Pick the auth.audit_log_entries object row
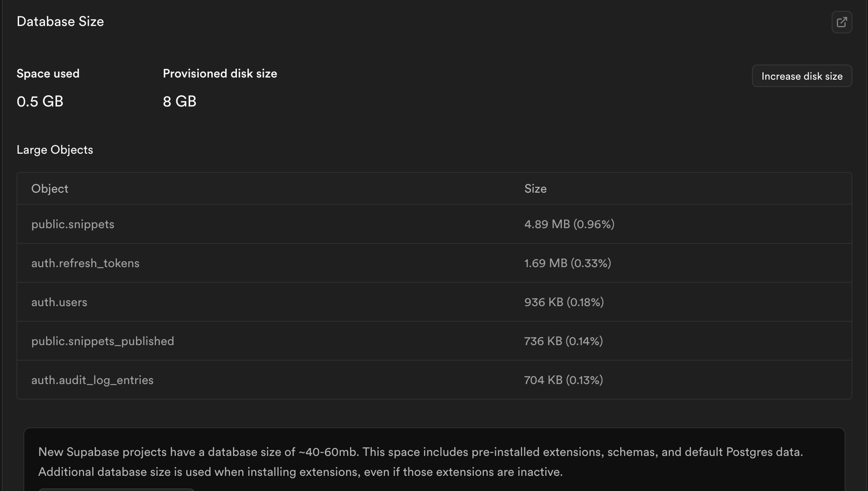 (x=92, y=380)
